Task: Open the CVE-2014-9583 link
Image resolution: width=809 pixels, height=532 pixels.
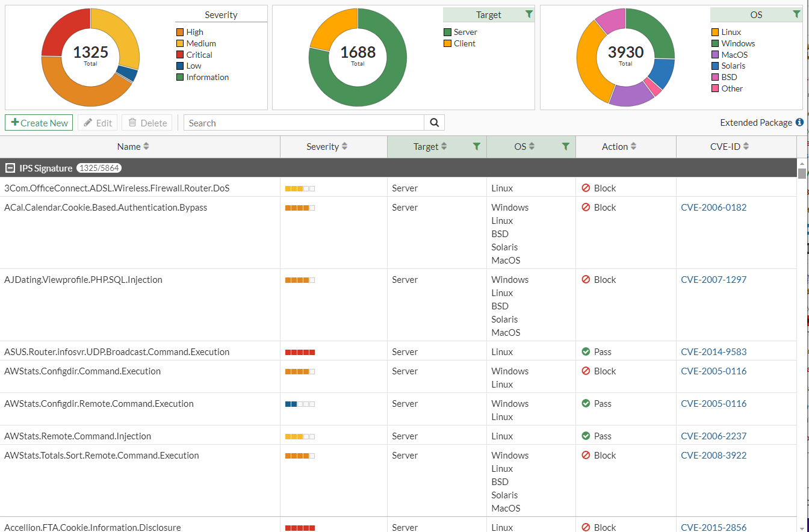Action: [713, 352]
